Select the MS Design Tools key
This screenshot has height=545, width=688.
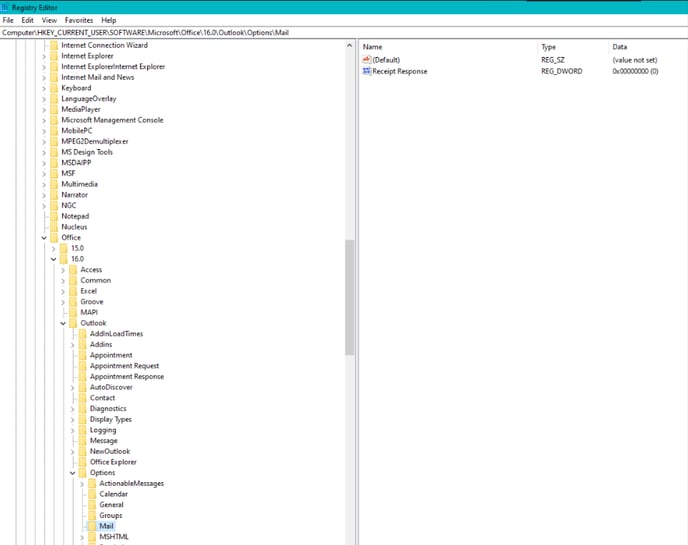(87, 152)
